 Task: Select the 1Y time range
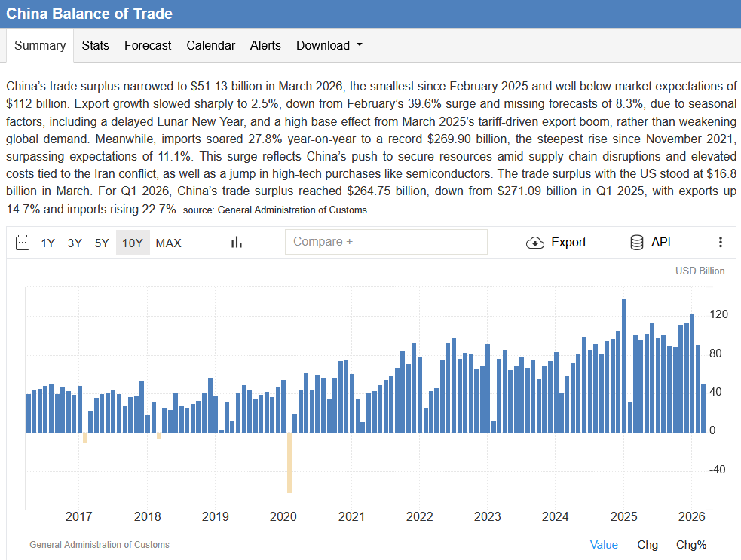pos(47,243)
